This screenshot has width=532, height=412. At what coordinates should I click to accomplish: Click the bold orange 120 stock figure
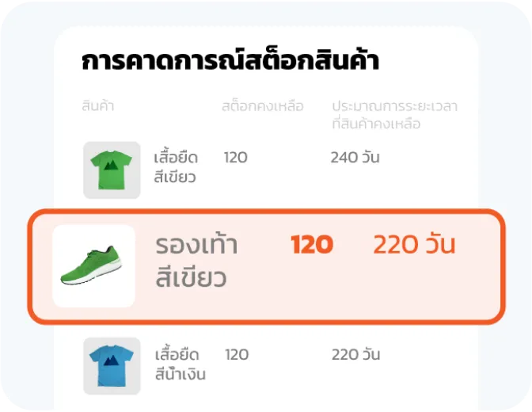pyautogui.click(x=311, y=245)
